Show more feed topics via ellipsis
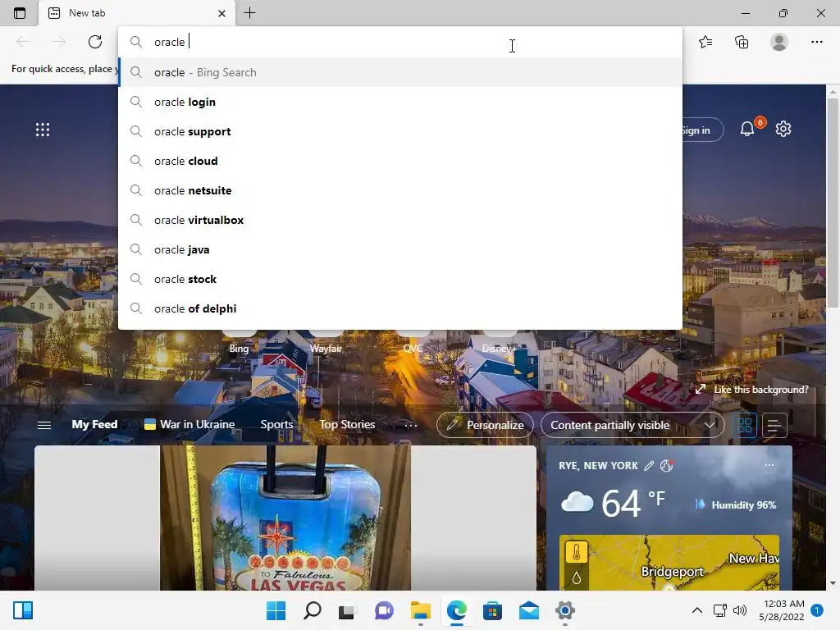840x630 pixels. pyautogui.click(x=411, y=425)
